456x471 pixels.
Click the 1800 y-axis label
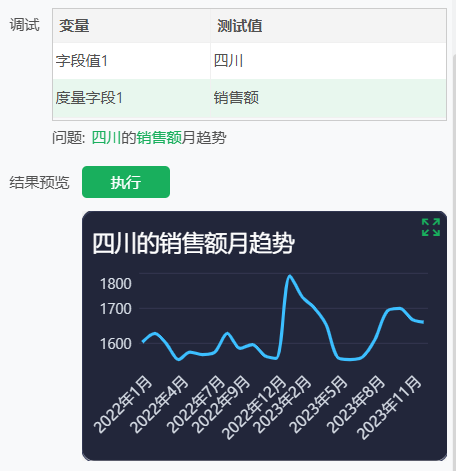click(x=116, y=284)
